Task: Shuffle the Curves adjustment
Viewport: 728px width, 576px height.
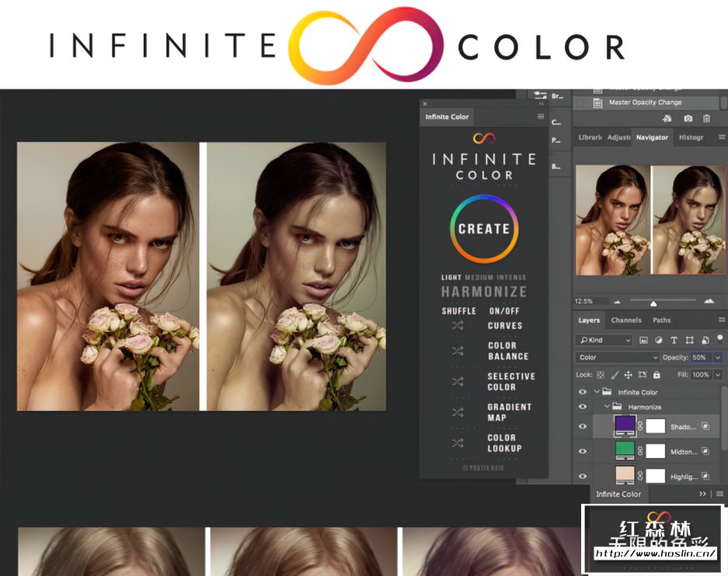Action: tap(458, 325)
